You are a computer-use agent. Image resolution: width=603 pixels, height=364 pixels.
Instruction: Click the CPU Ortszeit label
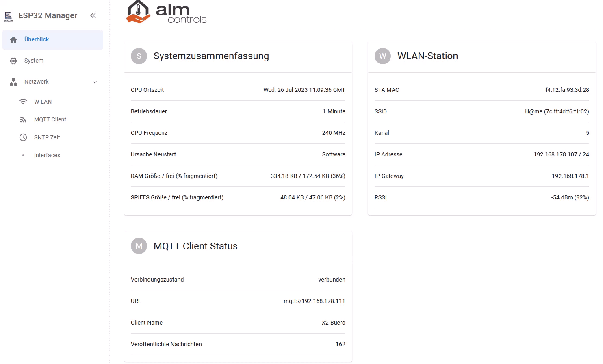click(147, 90)
